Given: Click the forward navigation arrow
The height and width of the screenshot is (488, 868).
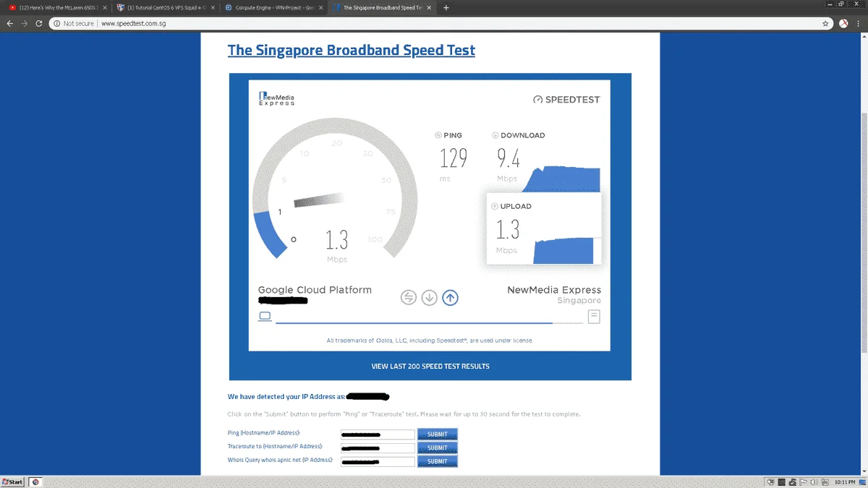Looking at the screenshot, I should click(x=25, y=23).
